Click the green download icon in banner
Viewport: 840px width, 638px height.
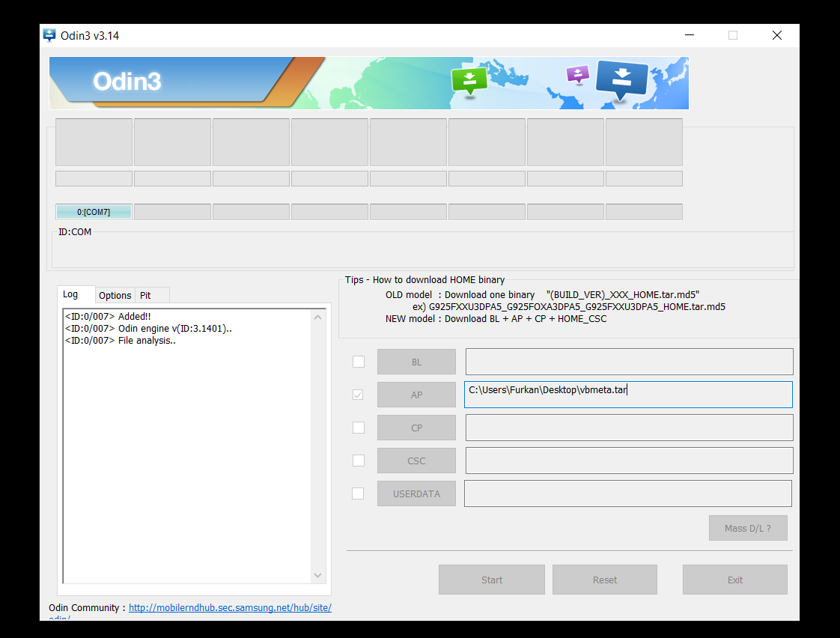pyautogui.click(x=469, y=81)
